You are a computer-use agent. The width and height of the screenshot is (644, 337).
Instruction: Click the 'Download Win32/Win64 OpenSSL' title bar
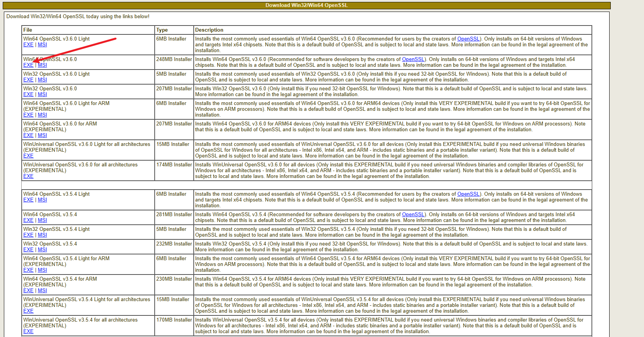tap(307, 5)
